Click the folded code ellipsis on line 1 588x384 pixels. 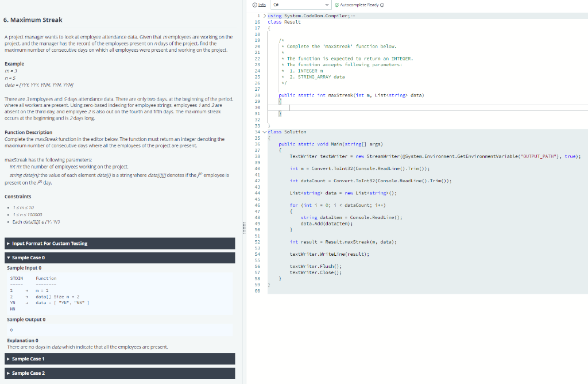tap(353, 16)
